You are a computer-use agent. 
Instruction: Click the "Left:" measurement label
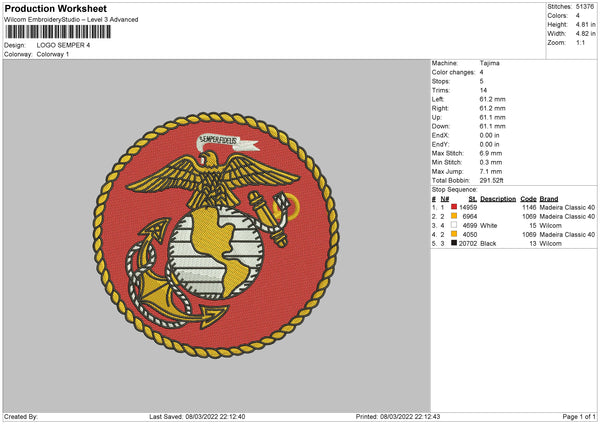pyautogui.click(x=438, y=99)
